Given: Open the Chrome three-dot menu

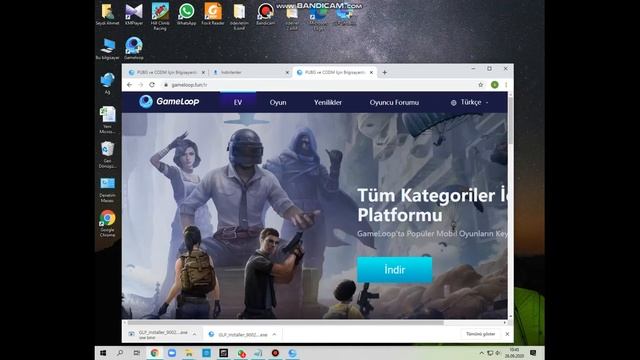Looking at the screenshot, I should pos(506,84).
